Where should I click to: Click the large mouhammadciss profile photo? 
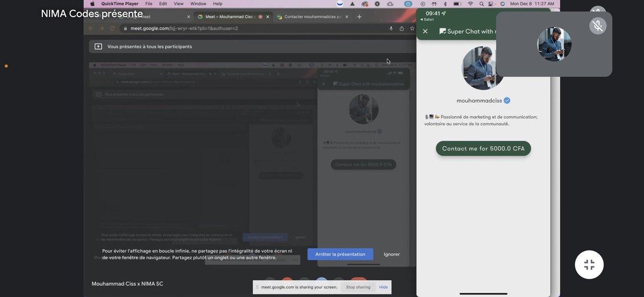(482, 68)
